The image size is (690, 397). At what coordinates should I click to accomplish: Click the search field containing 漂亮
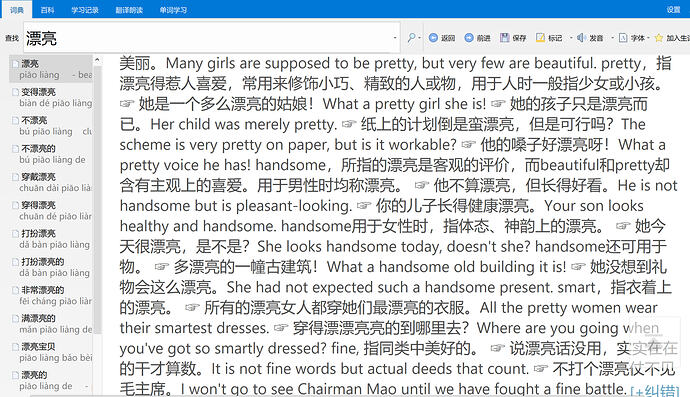(211, 38)
